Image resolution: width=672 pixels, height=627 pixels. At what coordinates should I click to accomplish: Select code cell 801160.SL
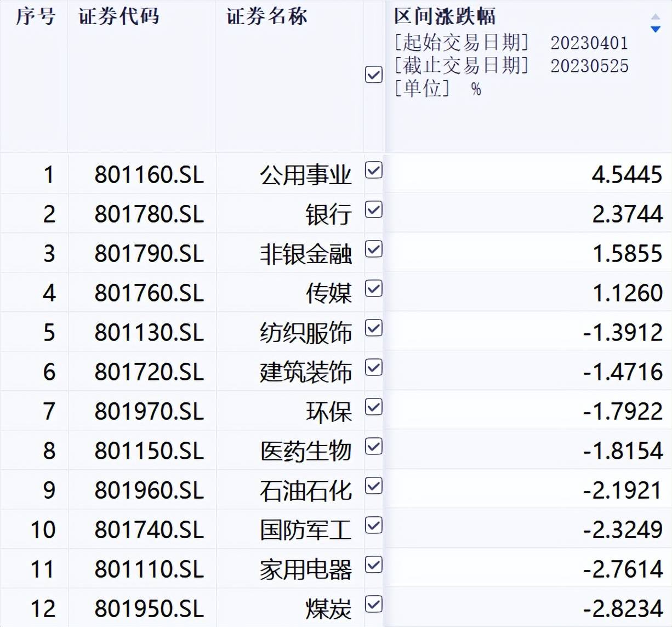149,175
